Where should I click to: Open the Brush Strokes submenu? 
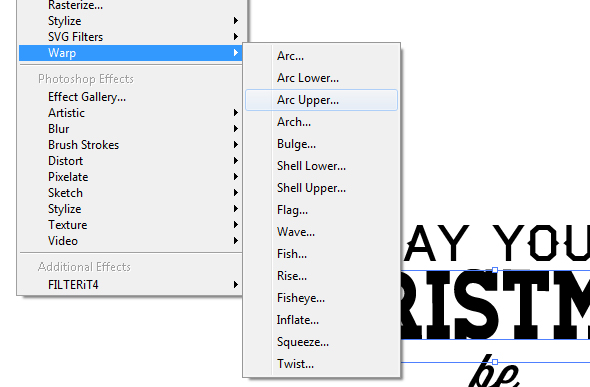point(130,145)
